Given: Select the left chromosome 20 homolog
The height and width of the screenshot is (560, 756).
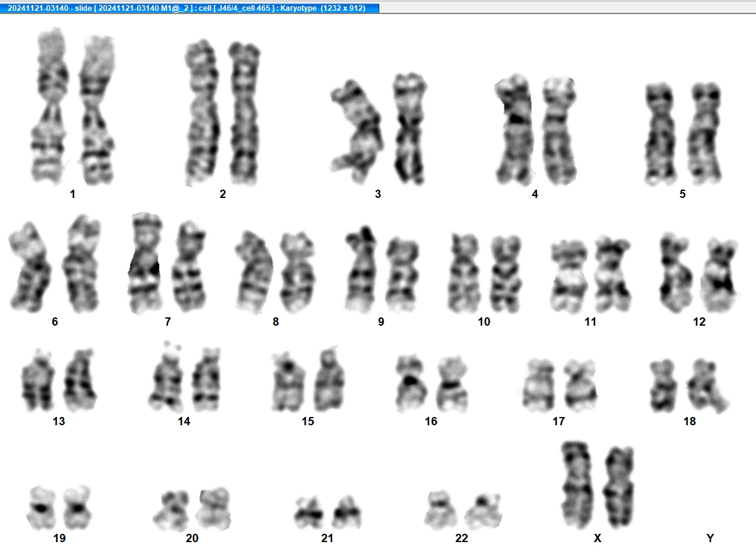Looking at the screenshot, I should [x=171, y=510].
